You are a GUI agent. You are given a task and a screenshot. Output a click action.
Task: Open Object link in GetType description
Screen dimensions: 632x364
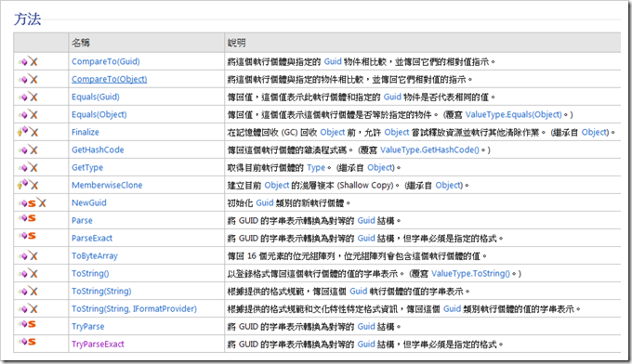379,167
